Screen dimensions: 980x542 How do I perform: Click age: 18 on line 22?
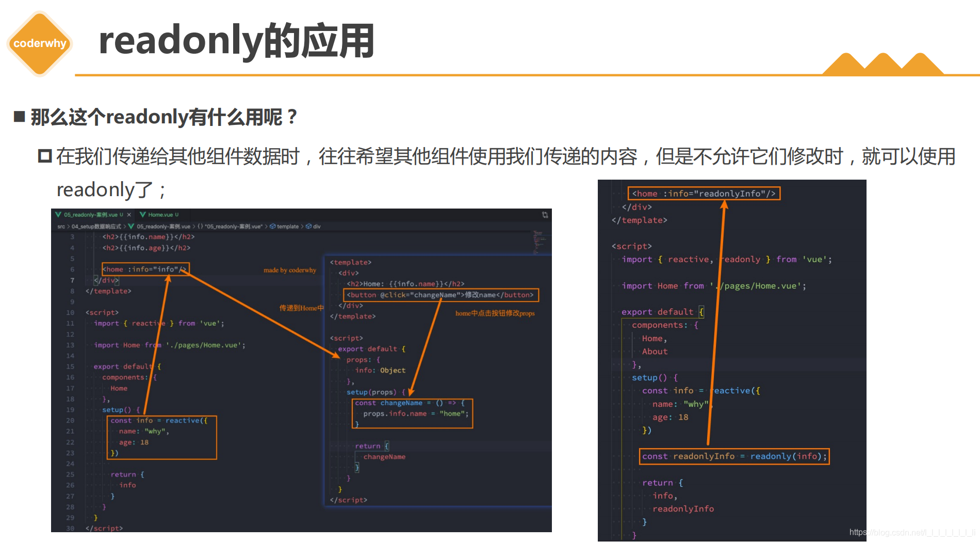tap(134, 442)
